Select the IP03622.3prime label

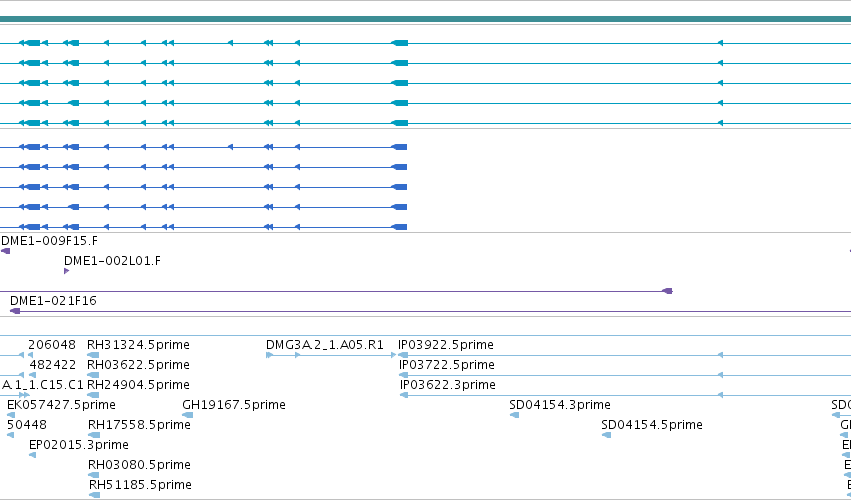tap(448, 384)
